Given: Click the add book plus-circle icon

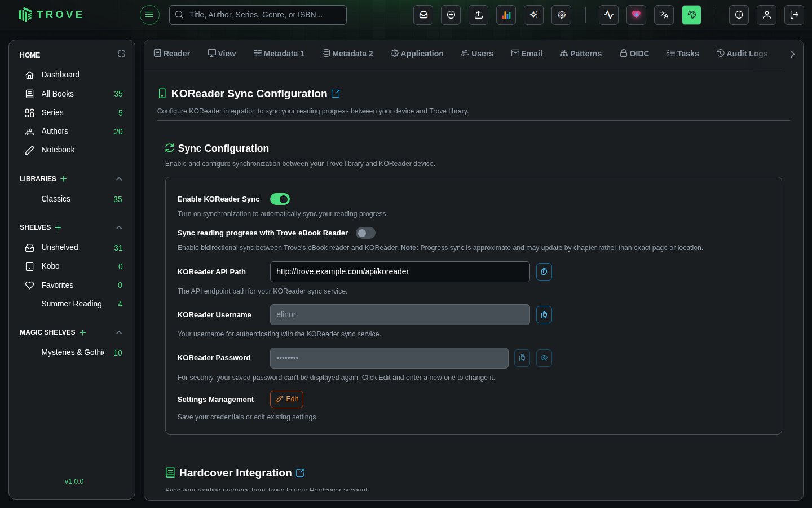Looking at the screenshot, I should 451,15.
